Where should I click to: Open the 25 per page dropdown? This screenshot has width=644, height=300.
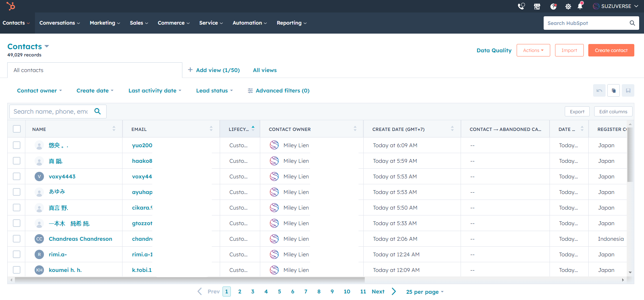[425, 292]
